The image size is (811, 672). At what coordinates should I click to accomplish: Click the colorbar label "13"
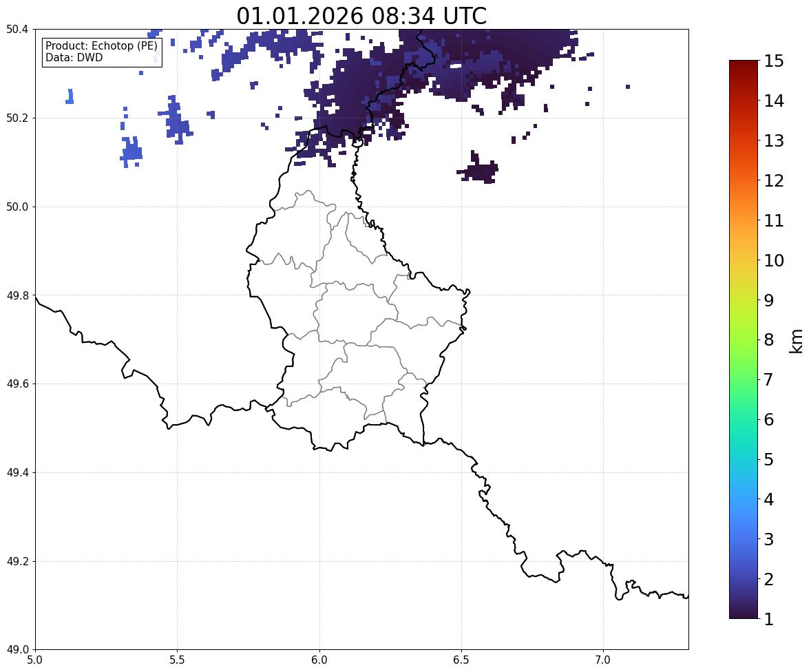click(774, 140)
